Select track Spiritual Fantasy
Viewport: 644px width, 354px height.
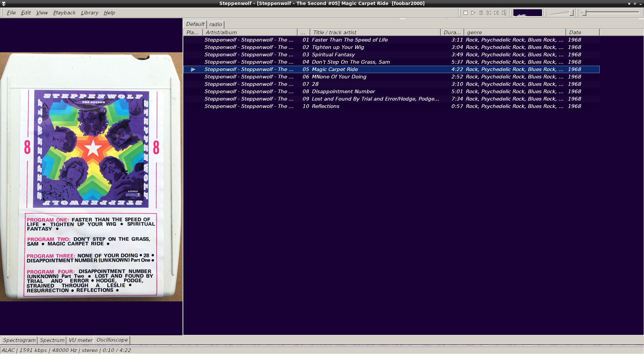(391, 55)
